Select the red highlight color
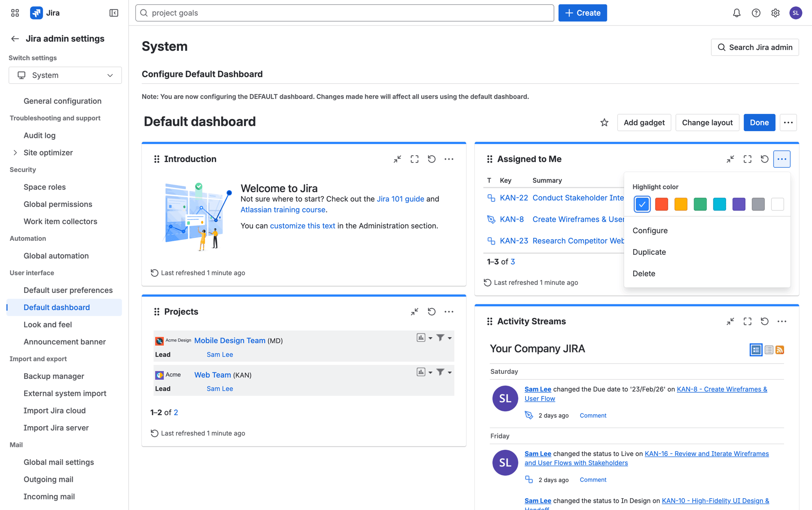Viewport: 812px width, 510px height. (661, 204)
